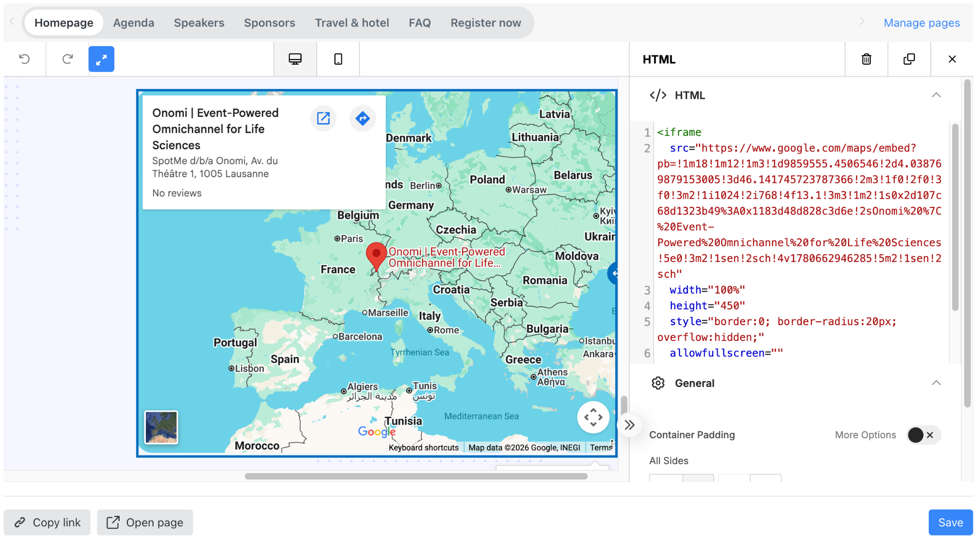This screenshot has height=546, width=980.
Task: Click the side panel vertical scrollbar
Action: pyautogui.click(x=968, y=243)
